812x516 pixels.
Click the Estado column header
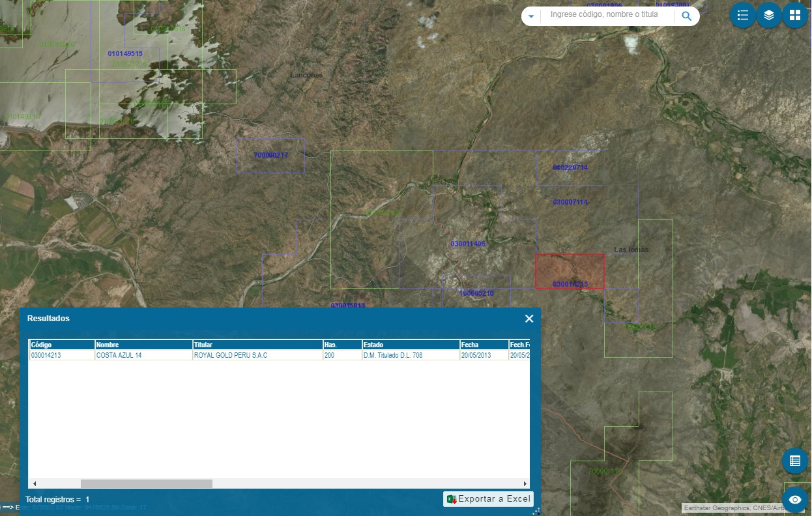click(x=410, y=345)
